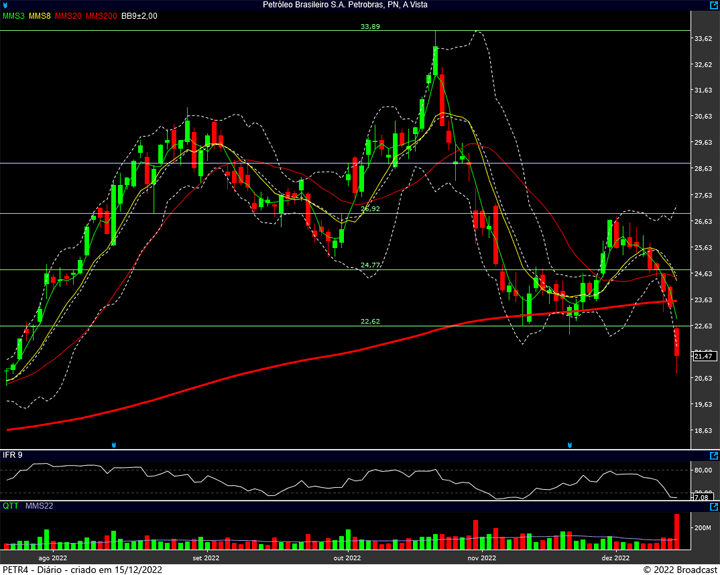Toggle the MMS200 indicator label
Image resolution: width=720 pixels, height=575 pixels.
point(100,16)
